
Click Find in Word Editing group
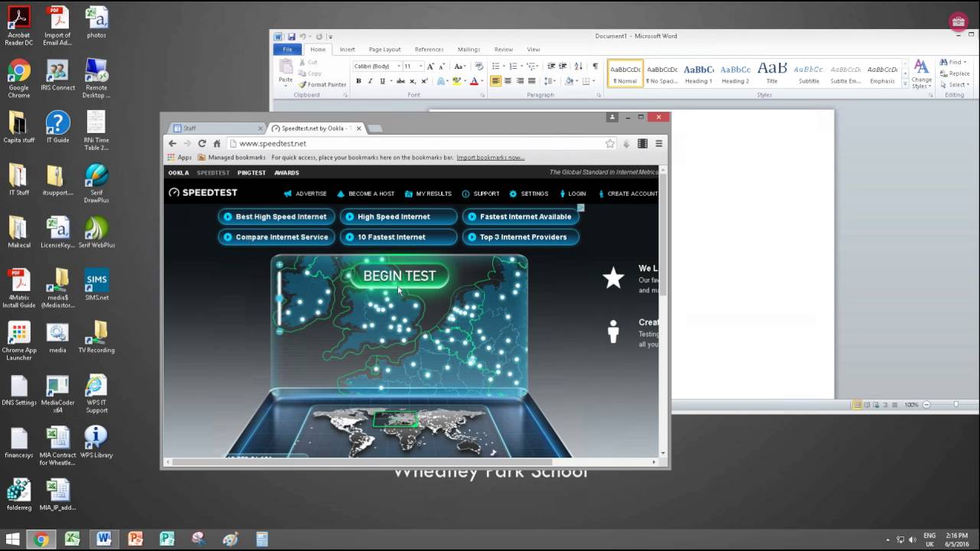point(954,63)
